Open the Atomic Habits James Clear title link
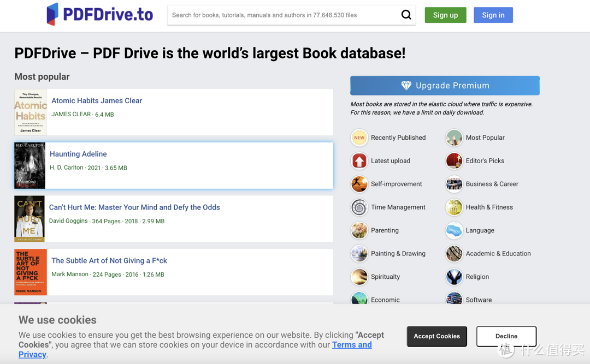The width and height of the screenshot is (590, 364). point(97,101)
